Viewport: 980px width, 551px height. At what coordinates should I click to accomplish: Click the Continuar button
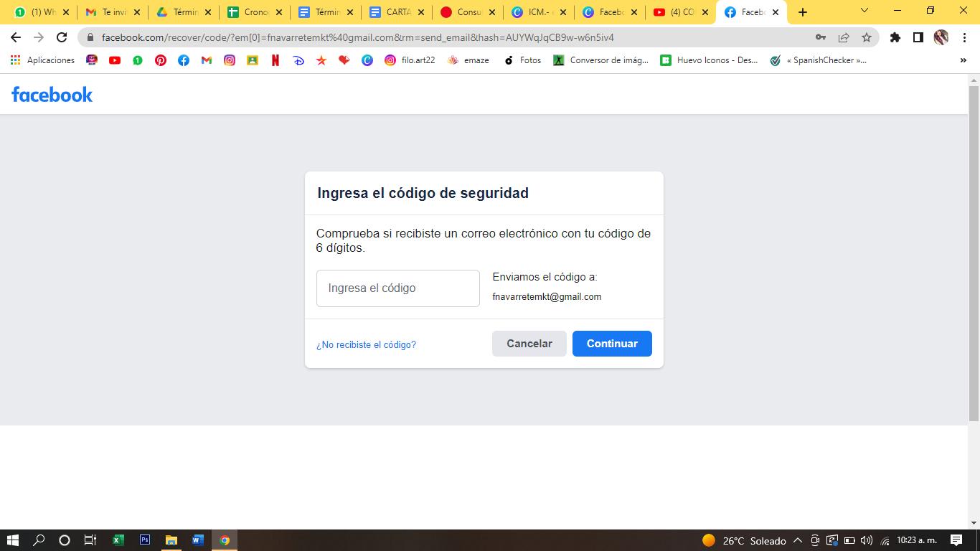coord(612,344)
